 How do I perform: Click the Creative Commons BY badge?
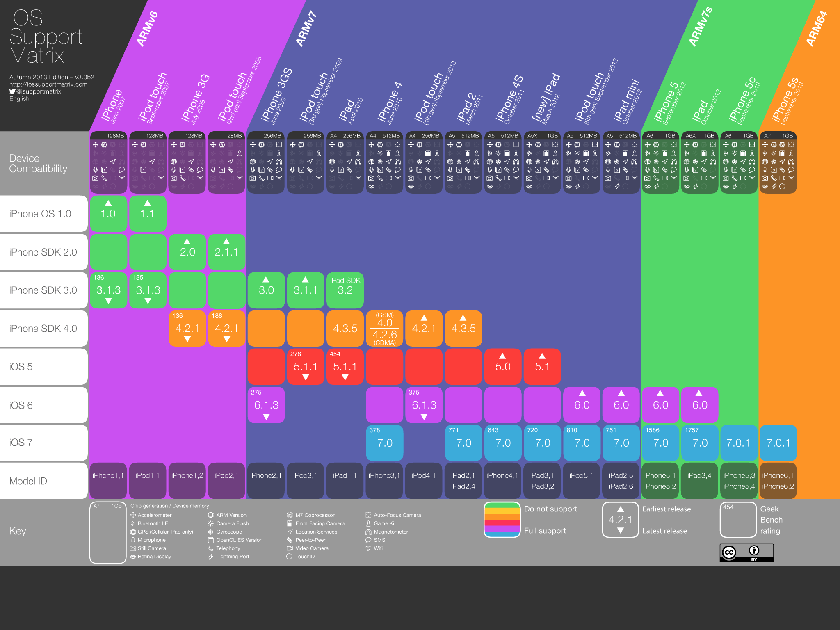click(746, 552)
